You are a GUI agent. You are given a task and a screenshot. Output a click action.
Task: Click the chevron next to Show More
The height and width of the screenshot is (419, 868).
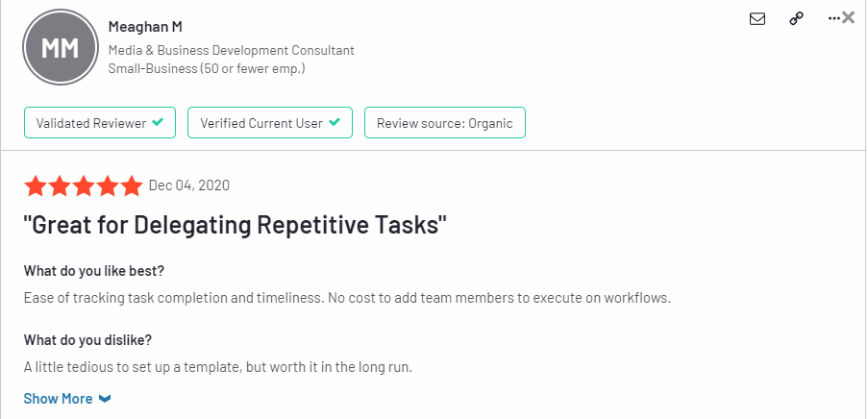[x=105, y=399]
